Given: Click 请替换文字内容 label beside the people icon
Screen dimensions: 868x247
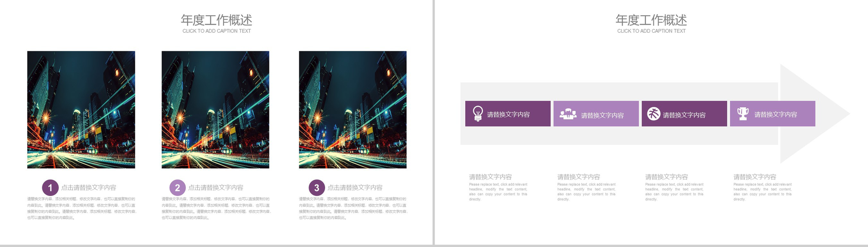Looking at the screenshot, I should pyautogui.click(x=602, y=115).
